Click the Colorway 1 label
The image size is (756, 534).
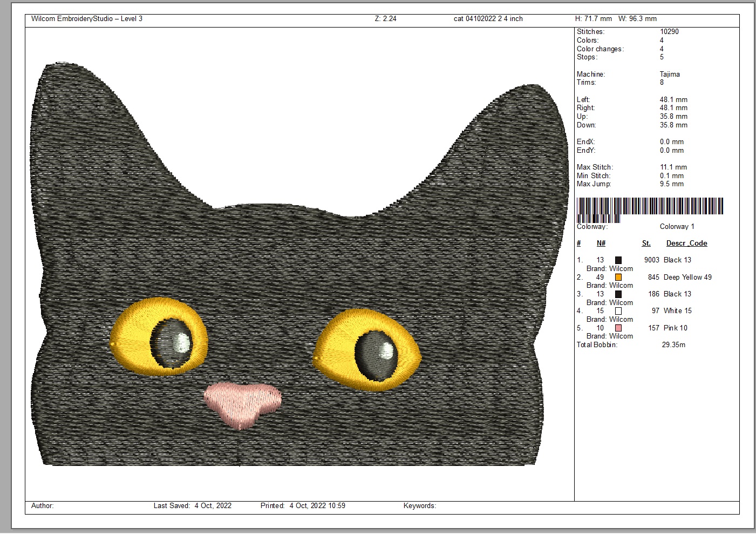point(677,227)
